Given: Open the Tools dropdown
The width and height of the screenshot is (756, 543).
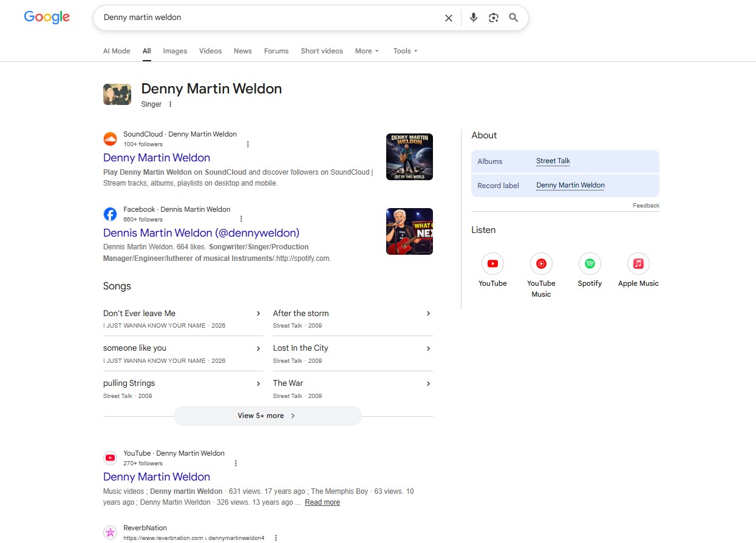Looking at the screenshot, I should (405, 51).
